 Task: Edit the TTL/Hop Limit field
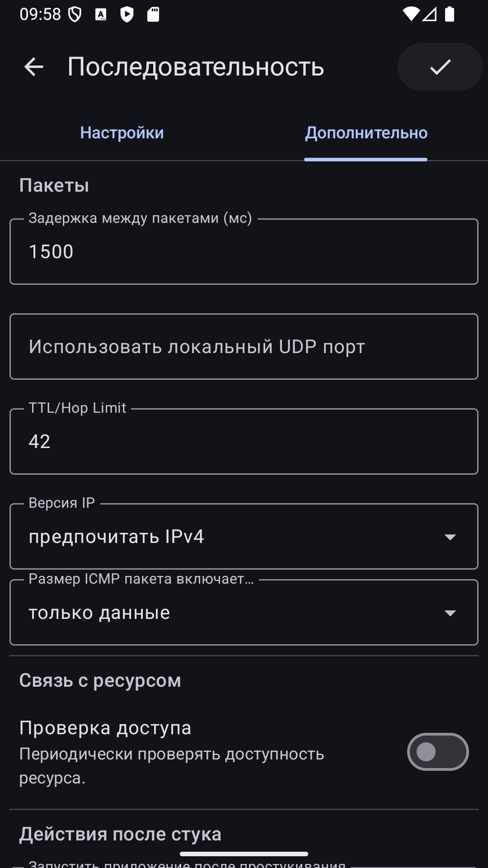click(244, 442)
